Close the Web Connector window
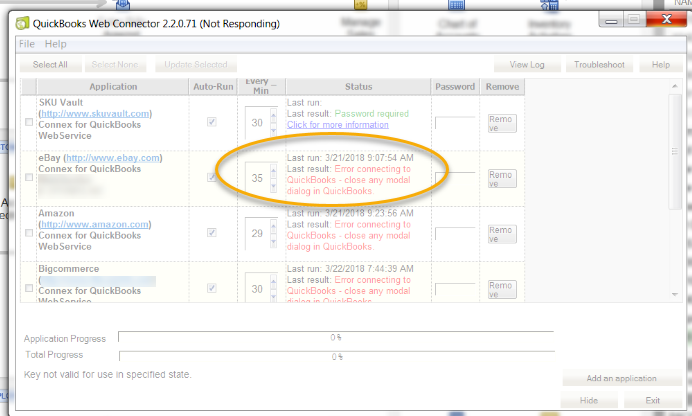 (x=666, y=19)
